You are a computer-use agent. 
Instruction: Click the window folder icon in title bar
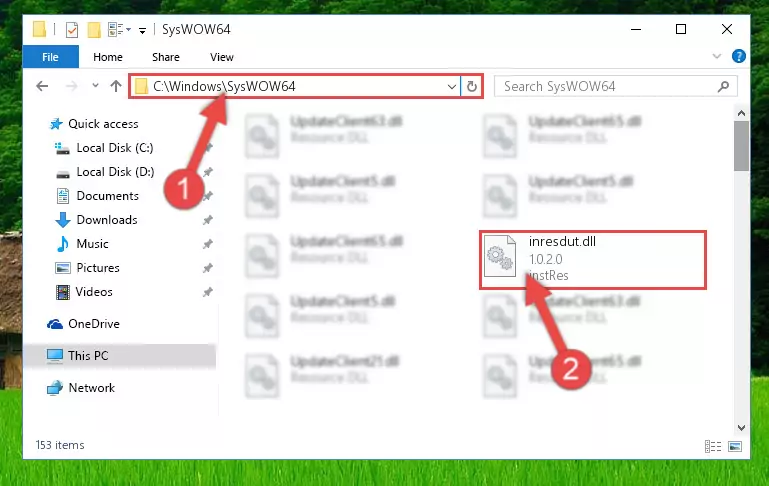point(39,29)
